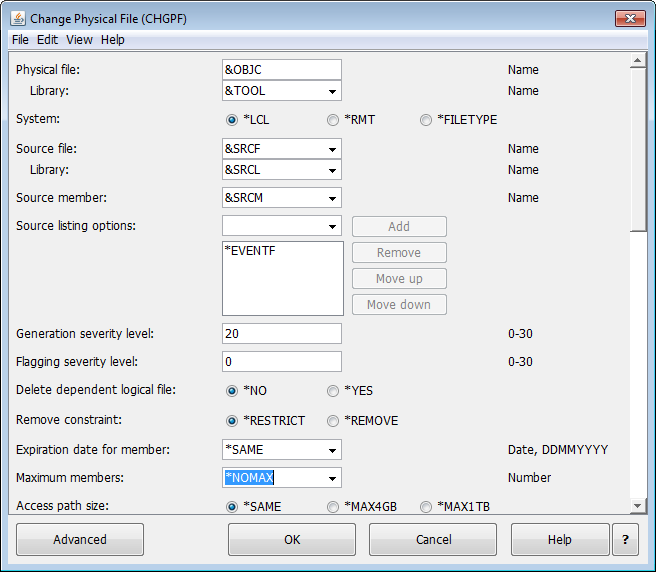Open the File menu
This screenshot has width=656, height=572.
click(x=20, y=40)
